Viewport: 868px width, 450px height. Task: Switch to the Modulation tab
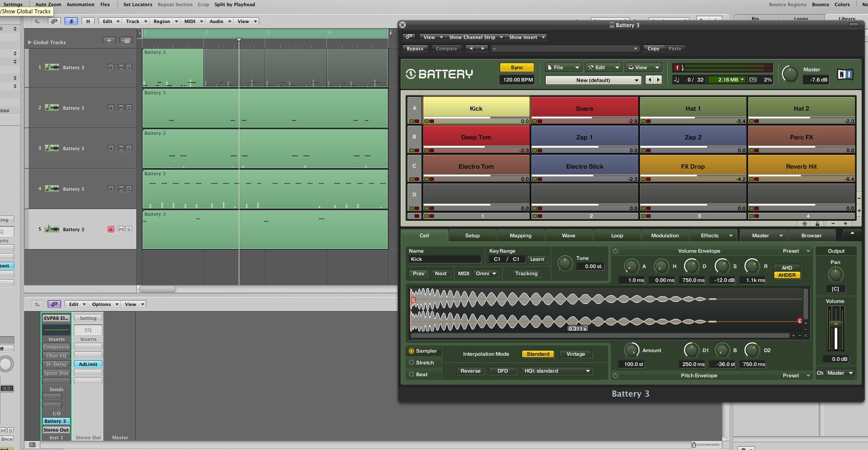click(665, 236)
